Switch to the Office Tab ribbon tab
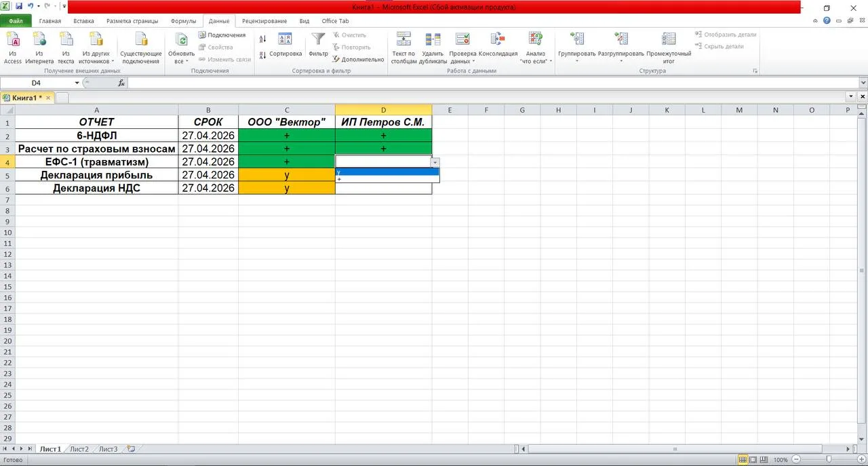The width and height of the screenshot is (868, 466). [335, 21]
